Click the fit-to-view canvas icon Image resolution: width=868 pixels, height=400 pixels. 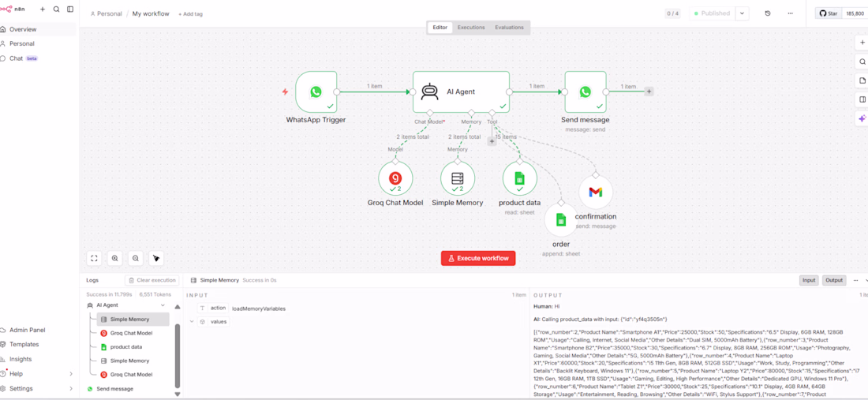tap(94, 258)
